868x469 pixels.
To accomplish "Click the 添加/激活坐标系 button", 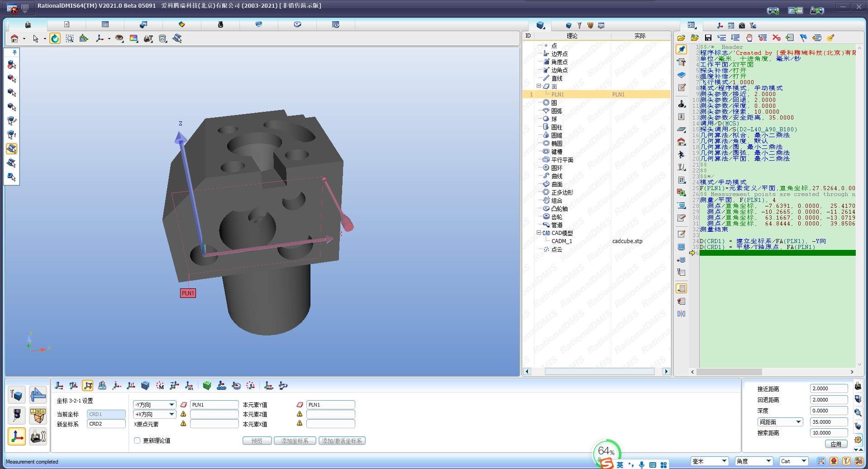I will pos(342,441).
